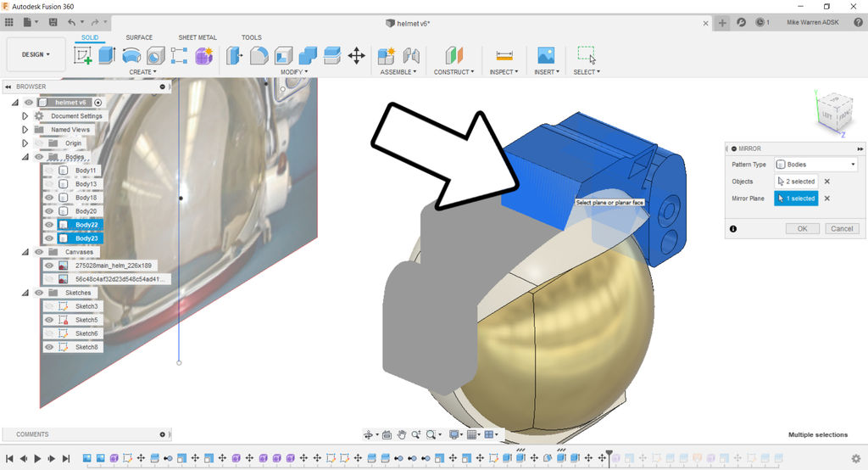This screenshot has height=470, width=868.
Task: Click the ViewCube in the viewport
Action: coord(834,113)
